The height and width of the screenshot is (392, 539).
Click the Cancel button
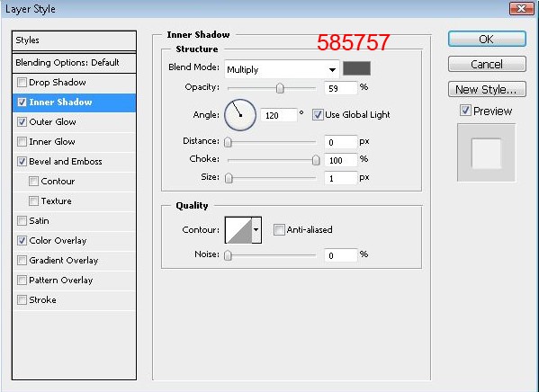click(x=487, y=64)
